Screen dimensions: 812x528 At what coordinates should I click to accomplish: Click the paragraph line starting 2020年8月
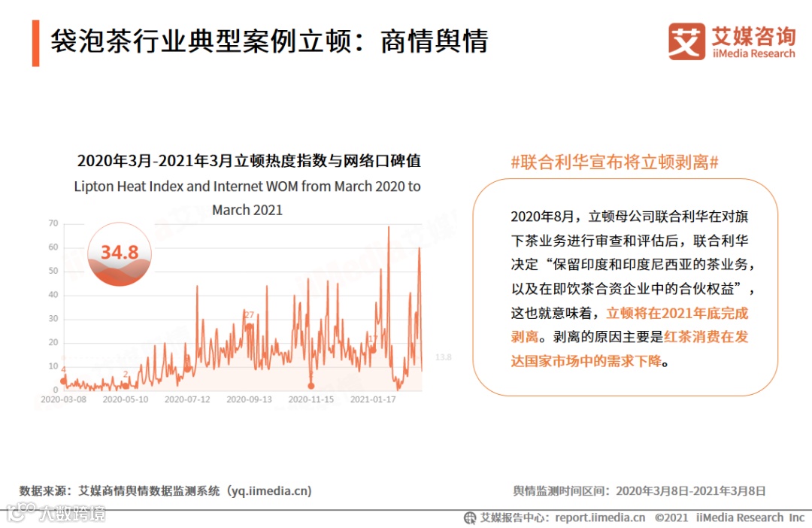pos(630,216)
